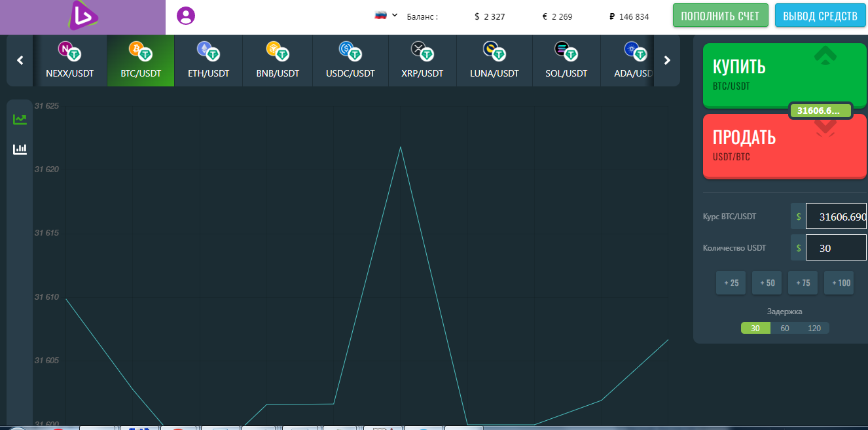Click the Количество USDT input field
The height and width of the screenshot is (430, 868).
pyautogui.click(x=836, y=248)
